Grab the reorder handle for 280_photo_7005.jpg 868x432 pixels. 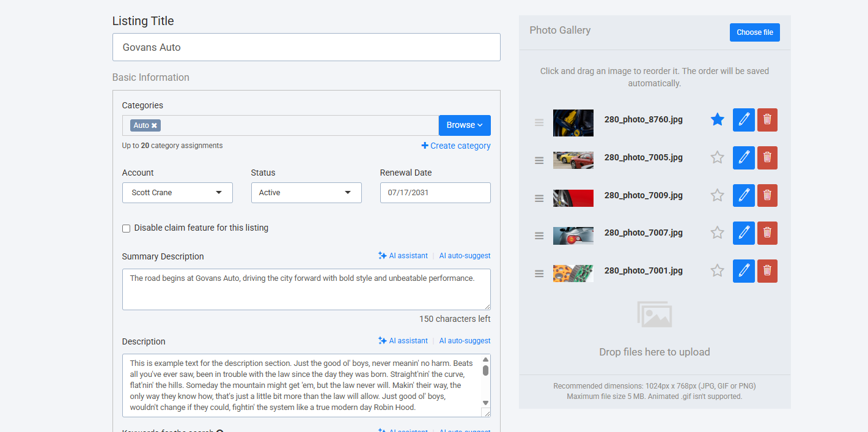coord(539,160)
